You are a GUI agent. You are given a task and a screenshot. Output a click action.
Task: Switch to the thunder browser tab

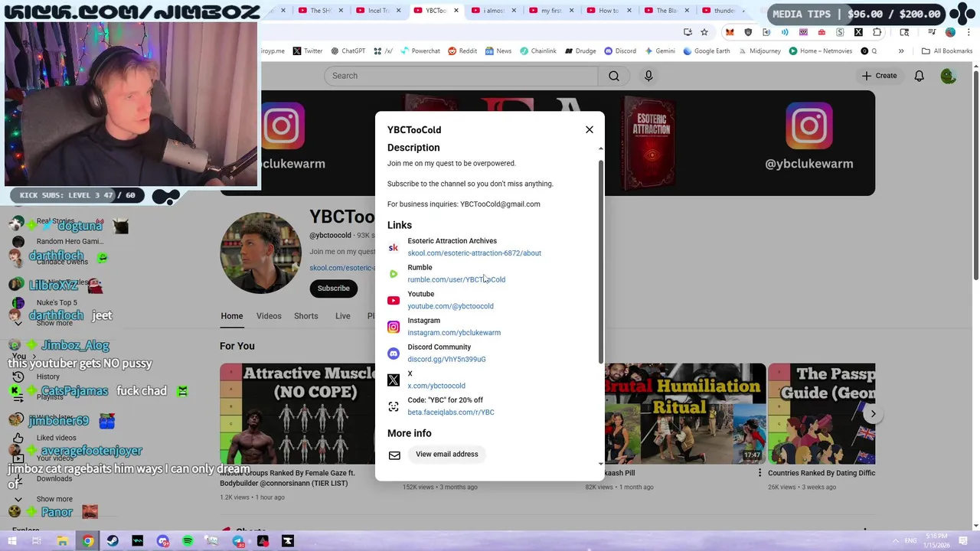tap(720, 11)
